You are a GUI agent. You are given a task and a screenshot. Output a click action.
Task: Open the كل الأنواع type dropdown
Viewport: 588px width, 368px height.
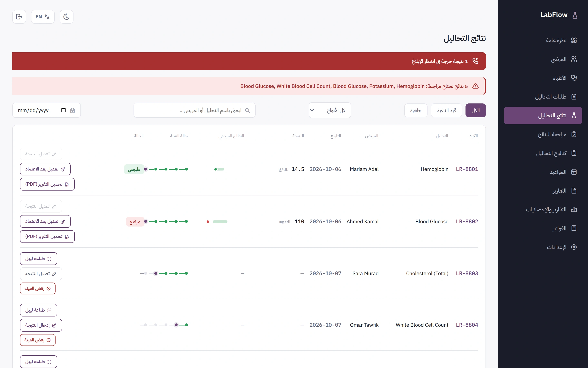[x=330, y=110]
